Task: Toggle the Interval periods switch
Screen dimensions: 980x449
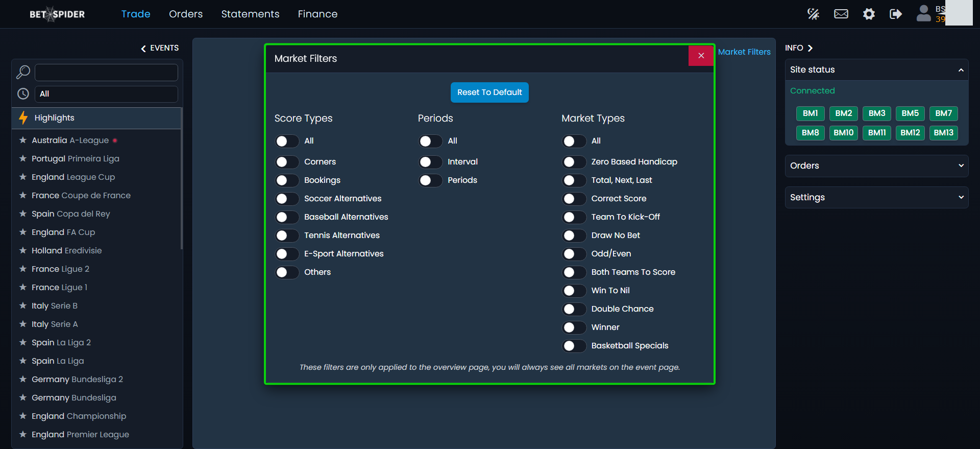Action: pos(431,162)
